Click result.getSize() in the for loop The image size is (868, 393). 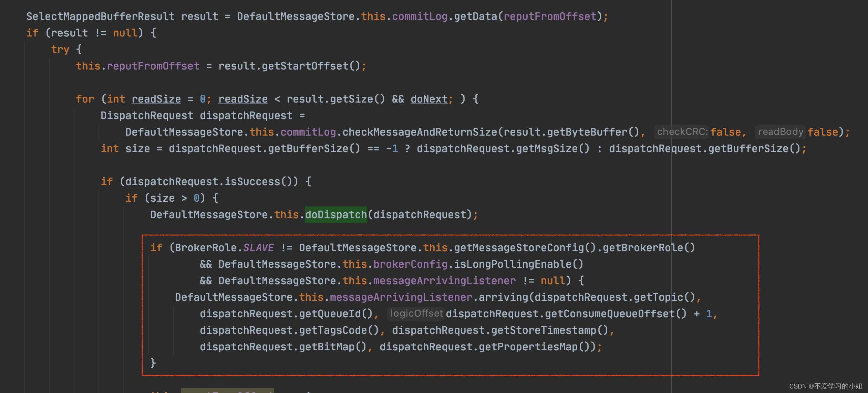pyautogui.click(x=335, y=99)
